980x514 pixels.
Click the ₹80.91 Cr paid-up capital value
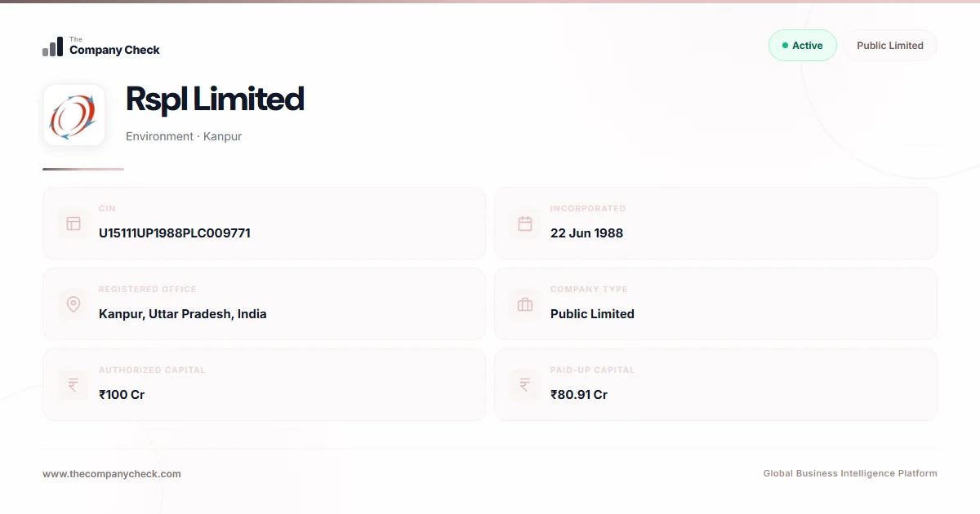(579, 395)
